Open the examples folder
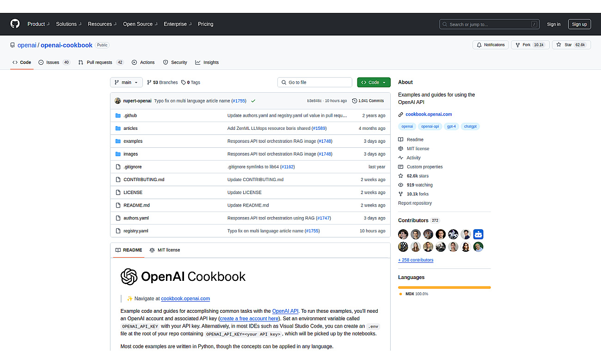Viewport: 601px width, 364px height. click(x=133, y=141)
